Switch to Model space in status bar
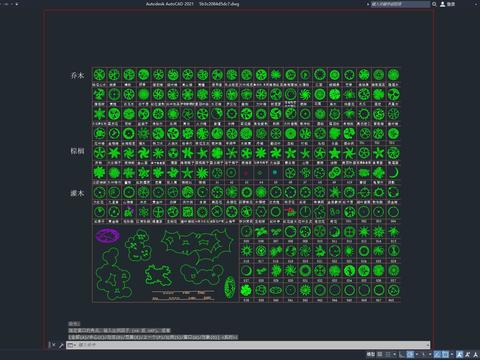This screenshot has width=480, height=360. 371,354
